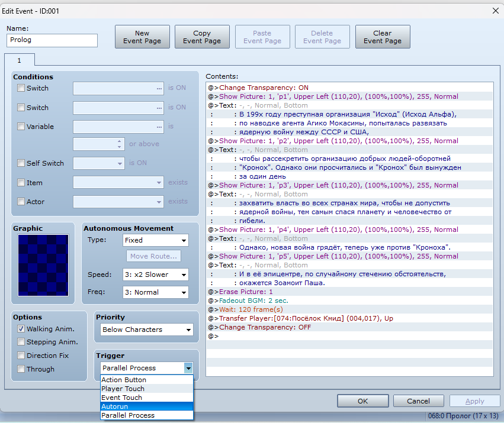Click the Copy Event Page button
The height and width of the screenshot is (423, 504).
[202, 37]
